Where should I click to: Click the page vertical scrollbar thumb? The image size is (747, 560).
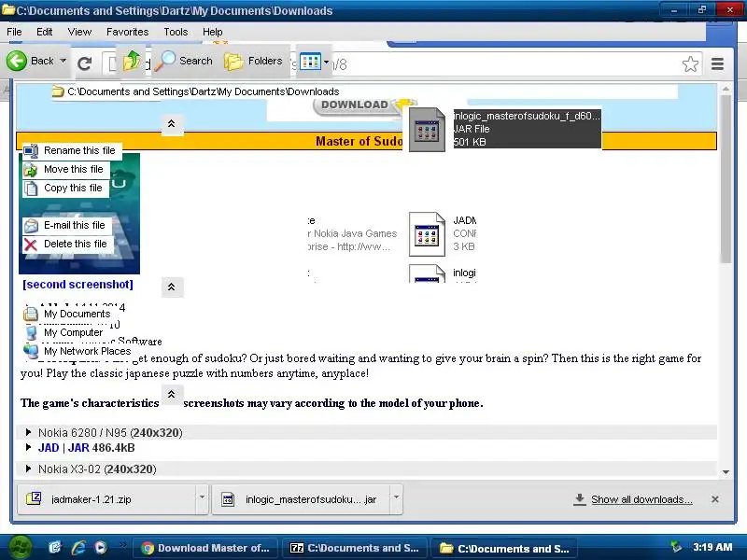726,179
